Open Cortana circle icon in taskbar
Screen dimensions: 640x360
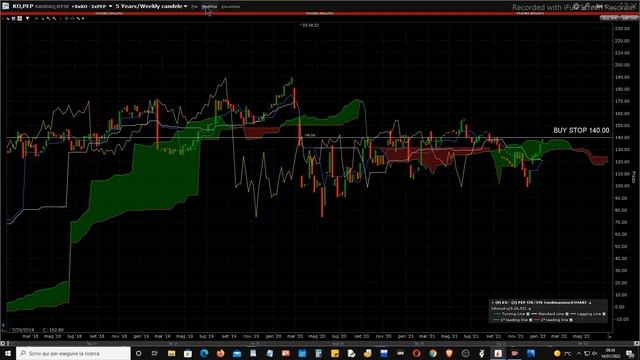(x=138, y=353)
